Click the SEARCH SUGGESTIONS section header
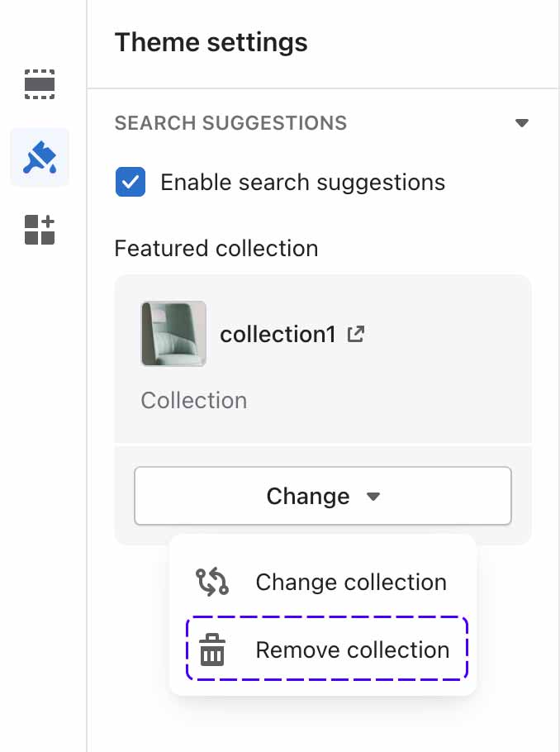560x752 pixels. pos(230,123)
